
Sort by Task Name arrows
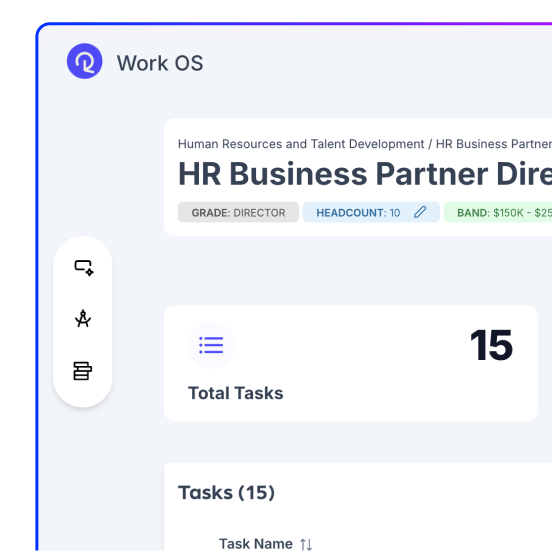(306, 544)
